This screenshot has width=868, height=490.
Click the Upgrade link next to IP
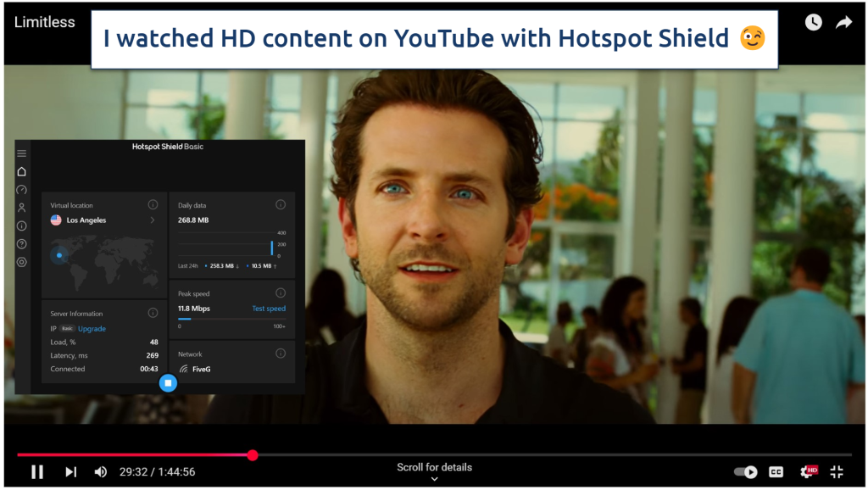pyautogui.click(x=92, y=329)
